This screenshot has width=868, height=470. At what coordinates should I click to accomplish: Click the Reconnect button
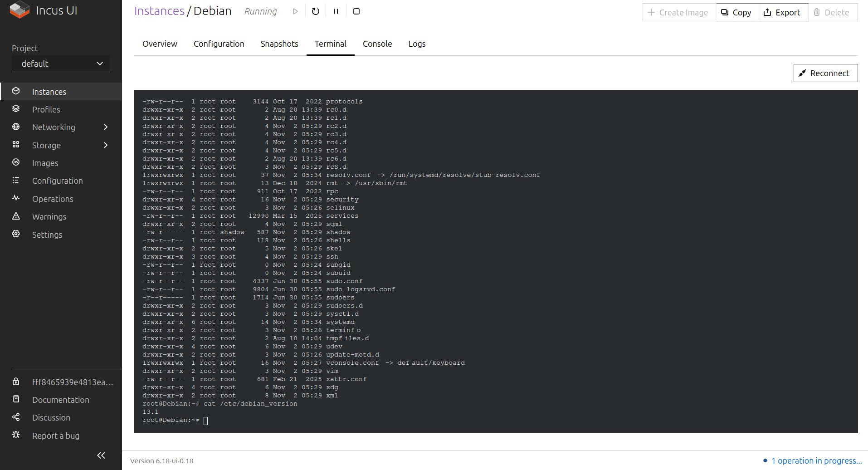(825, 73)
